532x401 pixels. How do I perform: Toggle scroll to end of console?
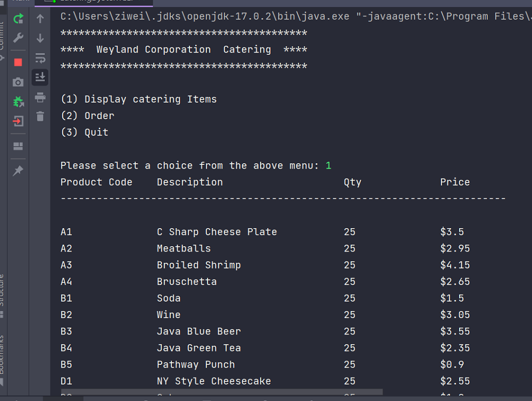[40, 77]
